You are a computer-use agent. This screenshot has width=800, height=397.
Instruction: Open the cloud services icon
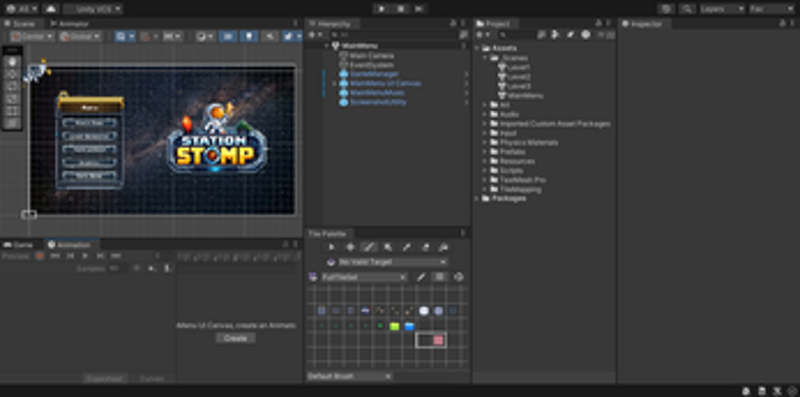(x=51, y=9)
